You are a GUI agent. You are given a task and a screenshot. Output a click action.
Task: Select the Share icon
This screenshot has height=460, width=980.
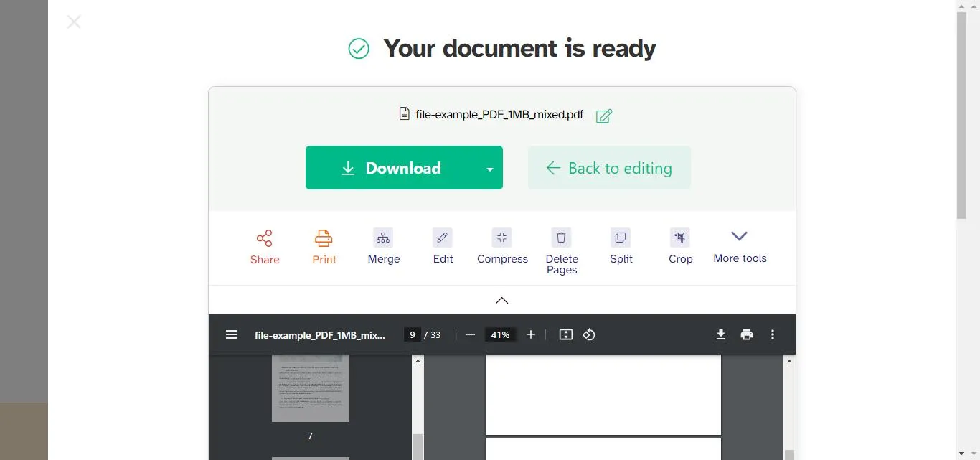[x=265, y=246]
